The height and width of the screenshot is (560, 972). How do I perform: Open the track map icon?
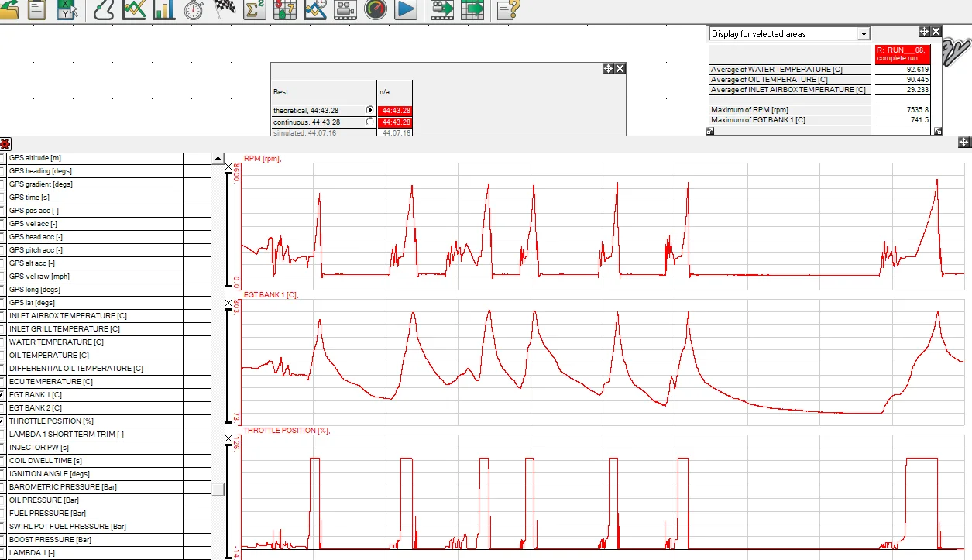(x=104, y=9)
